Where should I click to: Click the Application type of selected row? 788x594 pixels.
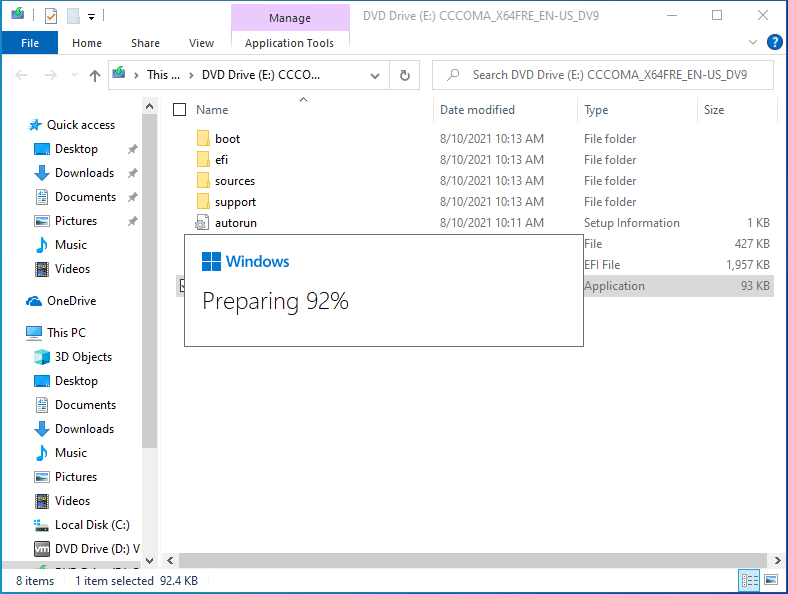[x=614, y=286]
